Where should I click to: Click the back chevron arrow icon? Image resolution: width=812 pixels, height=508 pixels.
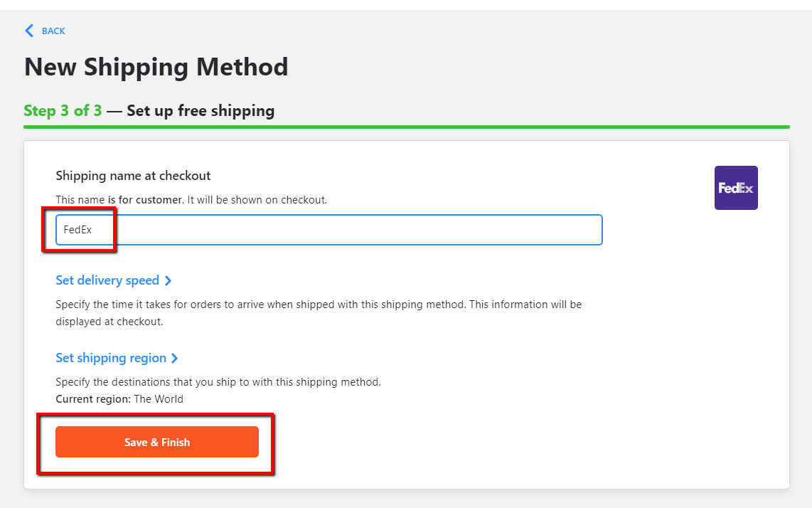pos(29,31)
